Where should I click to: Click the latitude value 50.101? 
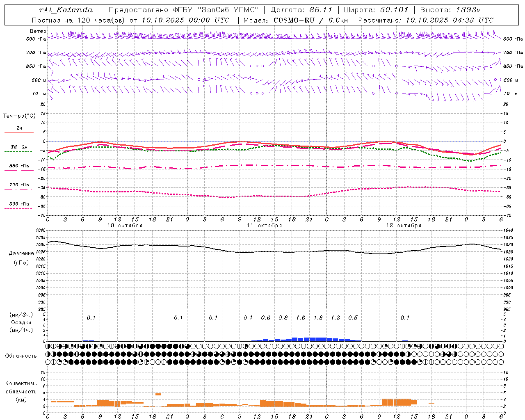pos(394,10)
